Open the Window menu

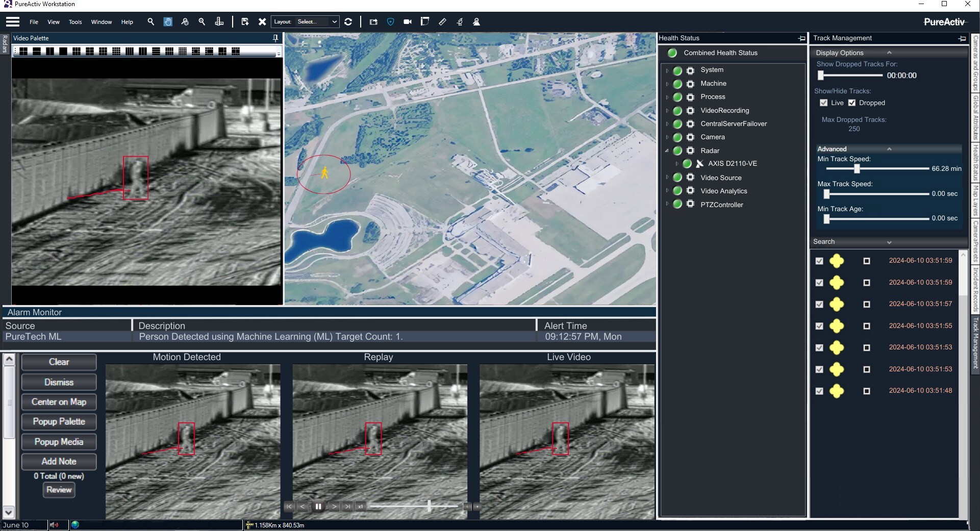click(101, 22)
